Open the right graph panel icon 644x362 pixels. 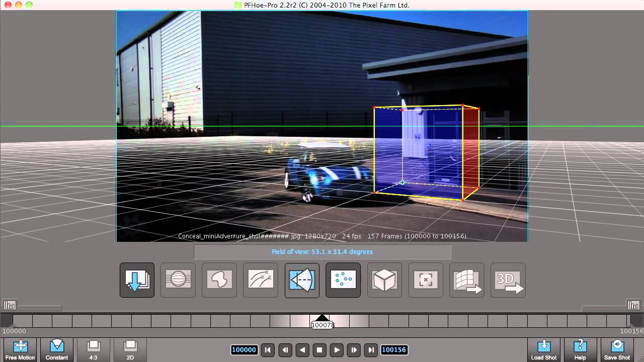(x=634, y=305)
